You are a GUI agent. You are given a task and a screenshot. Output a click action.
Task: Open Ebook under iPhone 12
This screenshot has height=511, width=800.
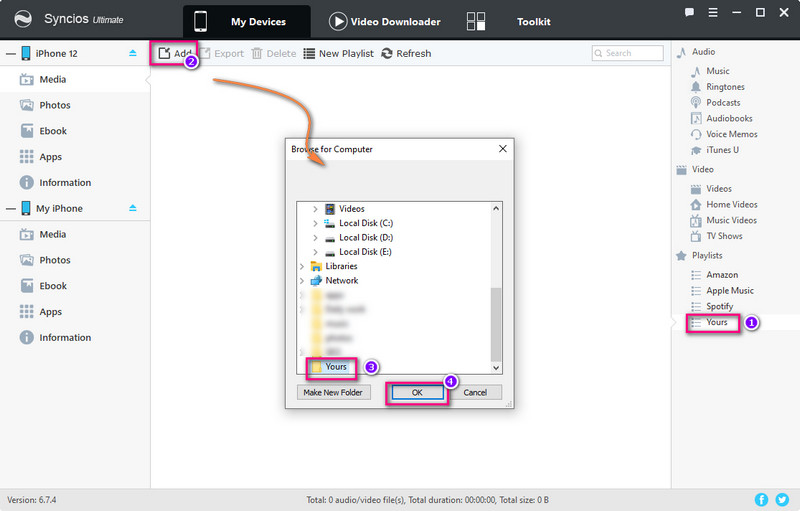coord(75,131)
